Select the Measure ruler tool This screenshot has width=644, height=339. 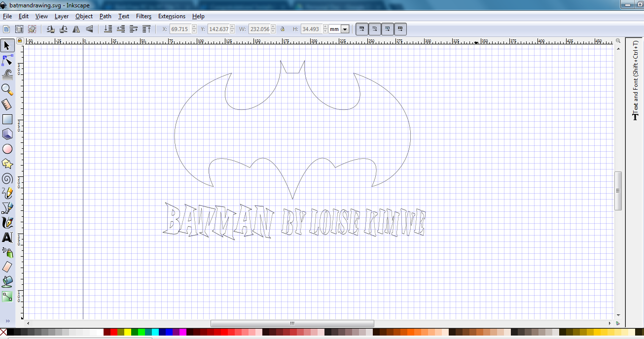tap(7, 104)
